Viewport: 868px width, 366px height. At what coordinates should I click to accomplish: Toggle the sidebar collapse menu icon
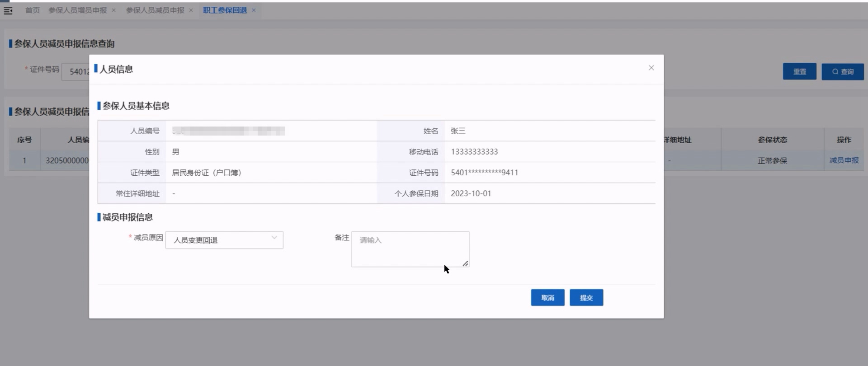pos(8,10)
